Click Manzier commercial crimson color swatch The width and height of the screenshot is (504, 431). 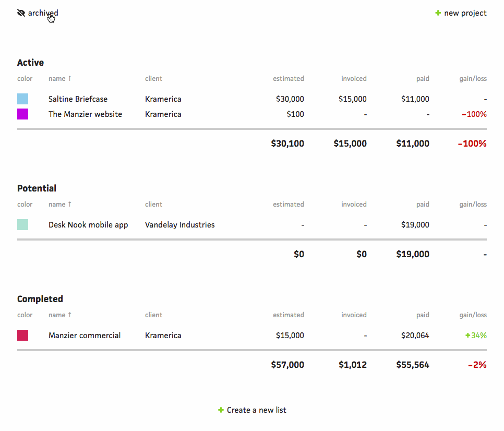click(x=22, y=336)
